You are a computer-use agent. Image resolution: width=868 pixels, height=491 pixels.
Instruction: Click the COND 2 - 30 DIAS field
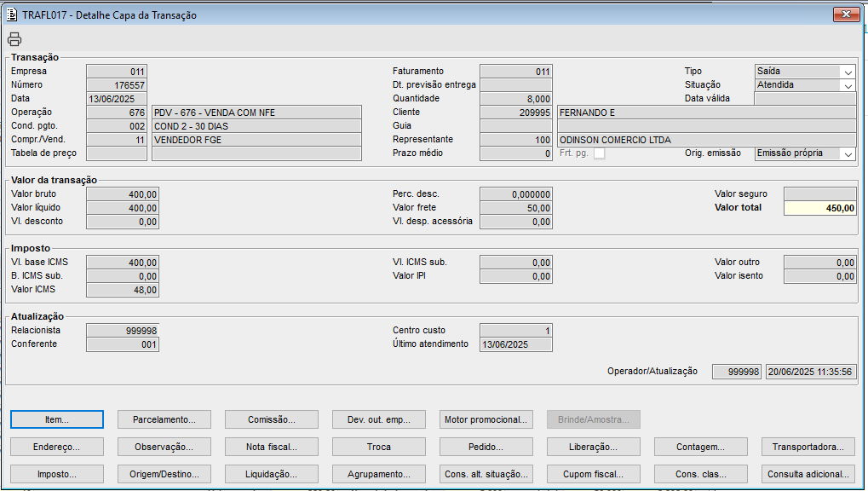pyautogui.click(x=257, y=126)
